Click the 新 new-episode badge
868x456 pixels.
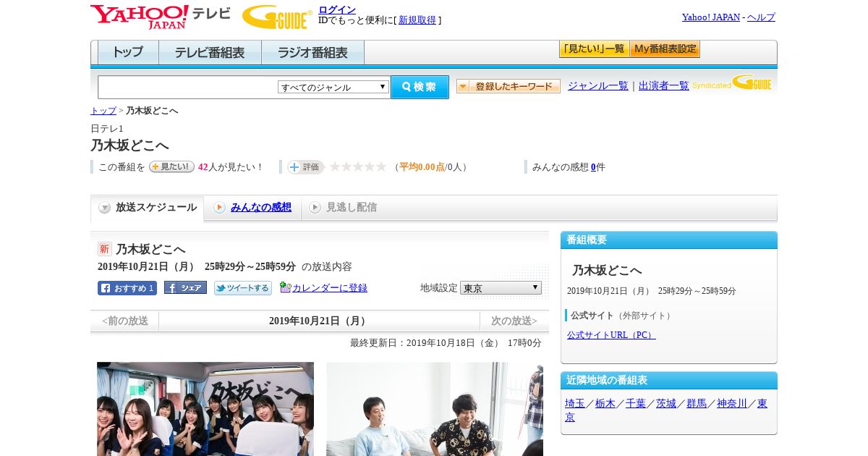105,249
